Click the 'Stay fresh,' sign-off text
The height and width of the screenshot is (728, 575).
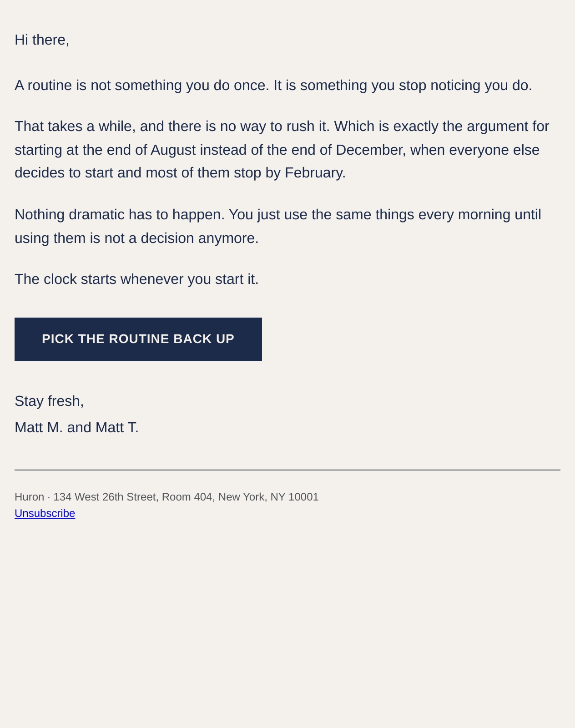[49, 401]
